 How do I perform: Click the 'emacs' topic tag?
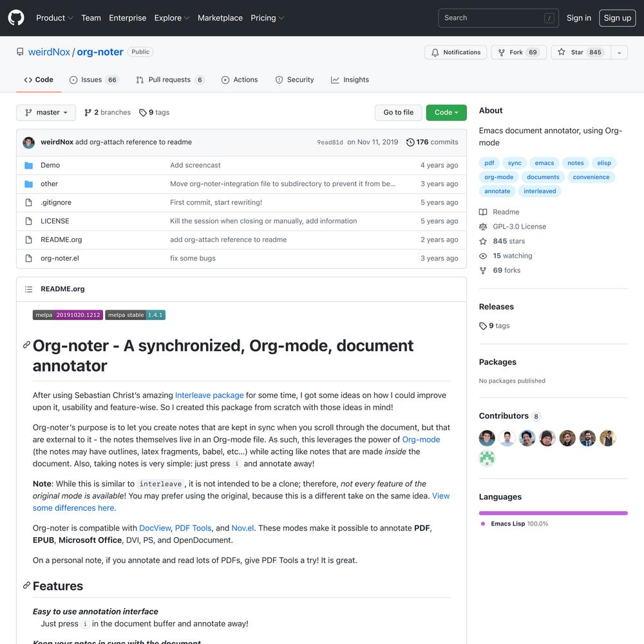(544, 163)
